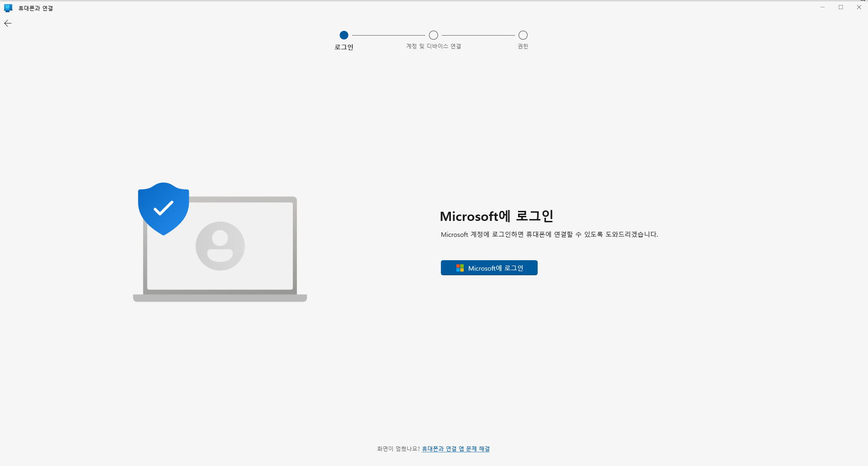Click the 계정 및 디바이스 연결 label text
The width and height of the screenshot is (868, 466).
(434, 46)
